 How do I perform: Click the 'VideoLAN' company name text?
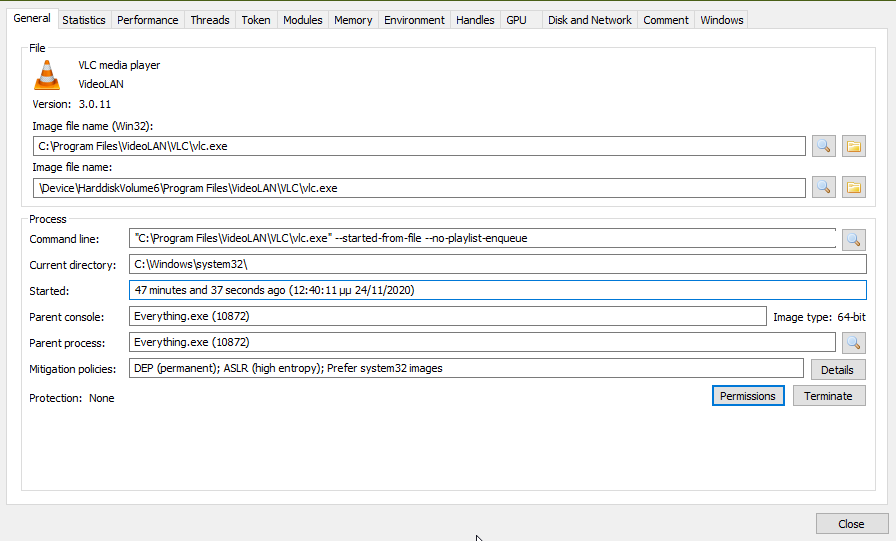coord(101,84)
